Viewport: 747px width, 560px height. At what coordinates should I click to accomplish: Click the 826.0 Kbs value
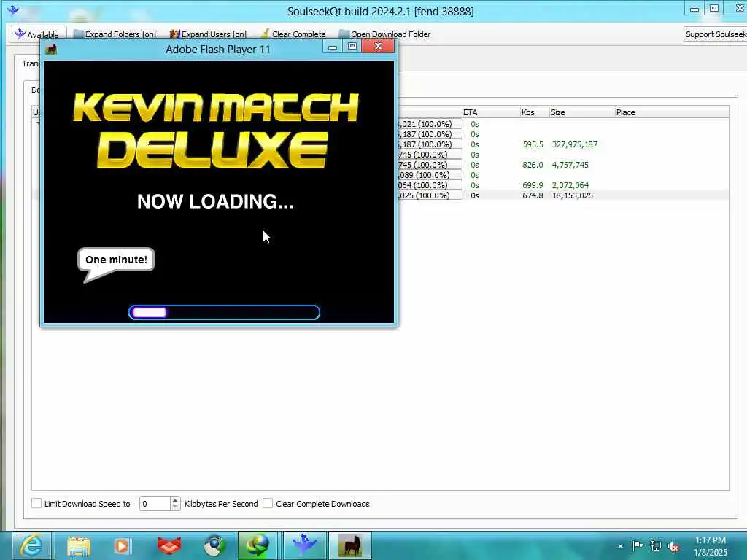point(533,165)
